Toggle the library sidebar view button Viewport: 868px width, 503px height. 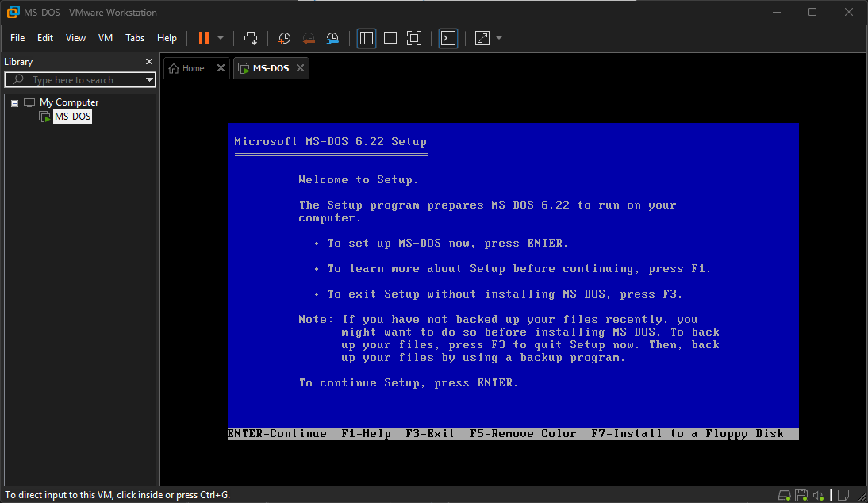point(367,38)
